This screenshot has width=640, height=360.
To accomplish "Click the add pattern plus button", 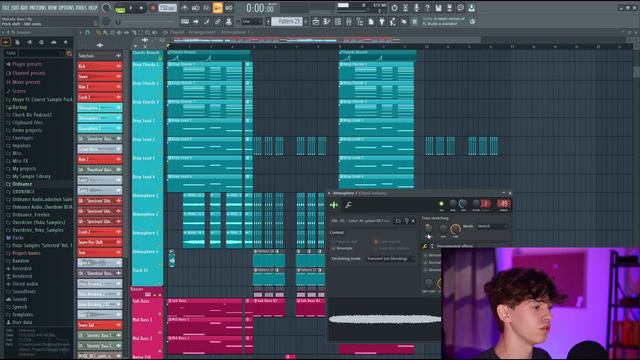I will coord(306,21).
